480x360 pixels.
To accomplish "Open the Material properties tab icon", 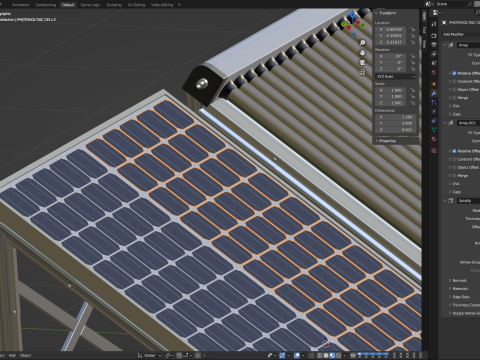I will 434,139.
